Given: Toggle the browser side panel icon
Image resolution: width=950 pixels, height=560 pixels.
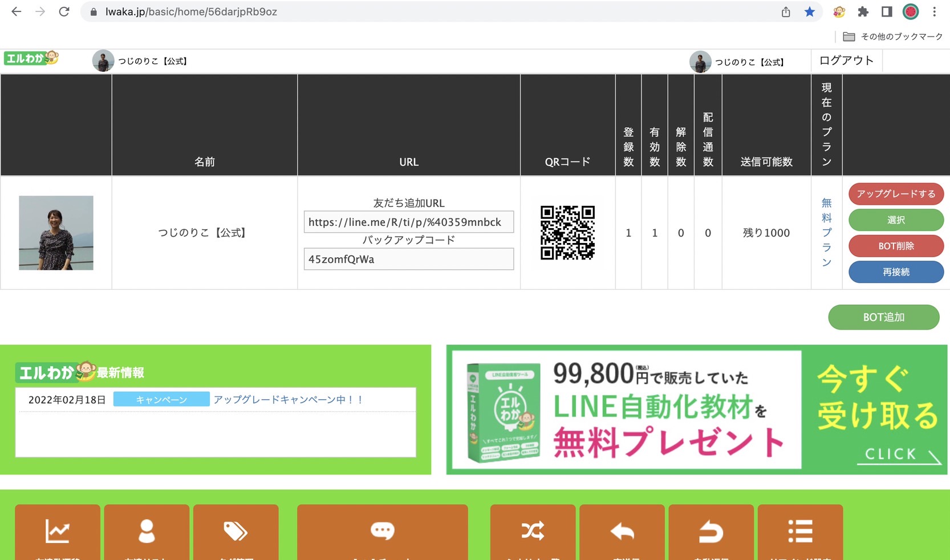Looking at the screenshot, I should coord(887,11).
